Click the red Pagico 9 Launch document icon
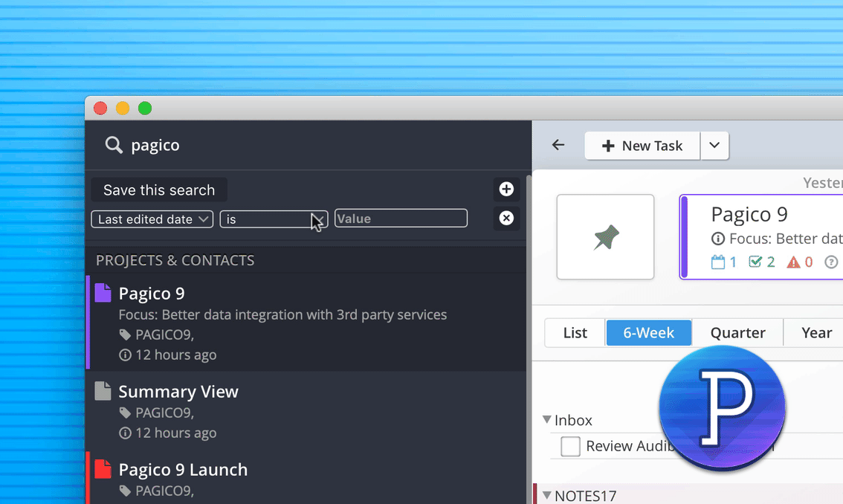Image resolution: width=843 pixels, height=504 pixels. [x=103, y=469]
